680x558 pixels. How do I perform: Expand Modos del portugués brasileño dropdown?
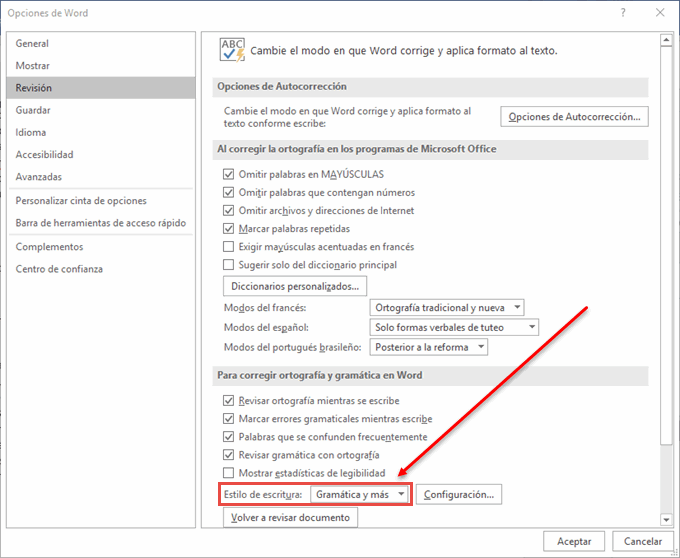coord(429,347)
